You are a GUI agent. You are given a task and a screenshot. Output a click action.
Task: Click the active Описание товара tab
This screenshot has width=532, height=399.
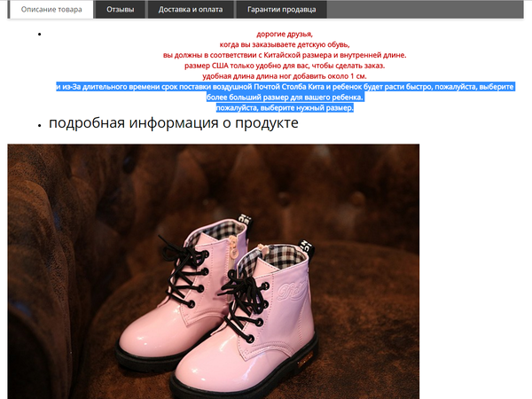tap(51, 9)
